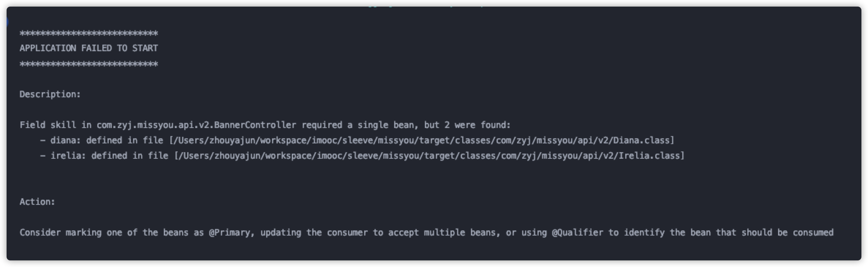This screenshot has height=267, width=868.
Task: Click the text 'Field skill'
Action: (48, 125)
